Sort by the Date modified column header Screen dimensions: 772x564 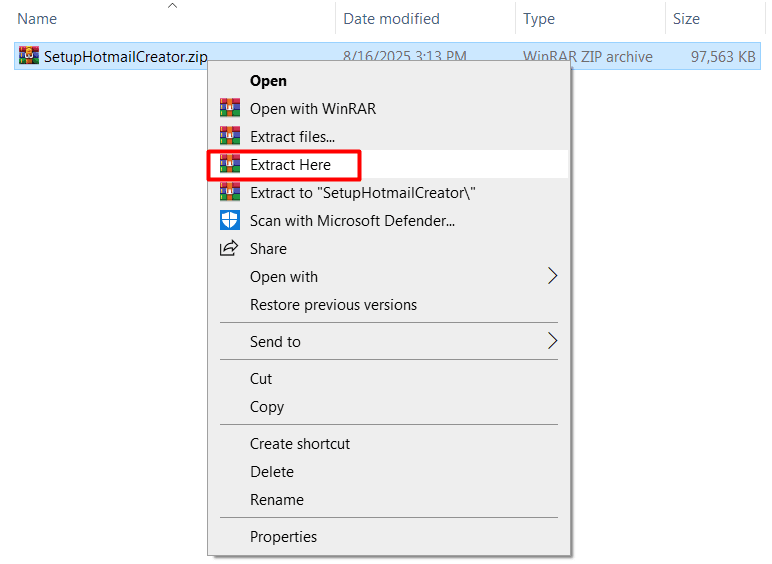point(391,19)
